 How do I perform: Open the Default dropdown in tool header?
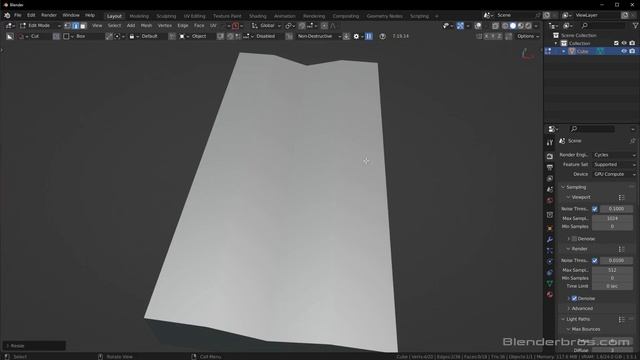coord(148,36)
